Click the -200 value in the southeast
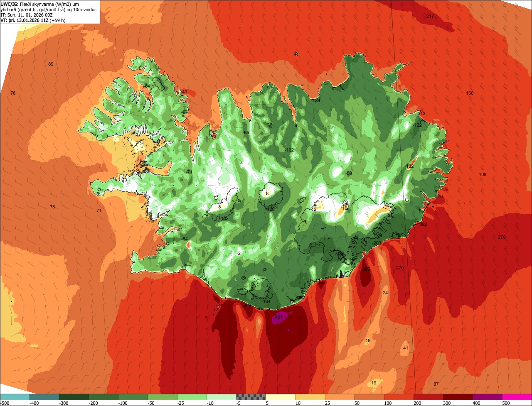 [x=376, y=243]
